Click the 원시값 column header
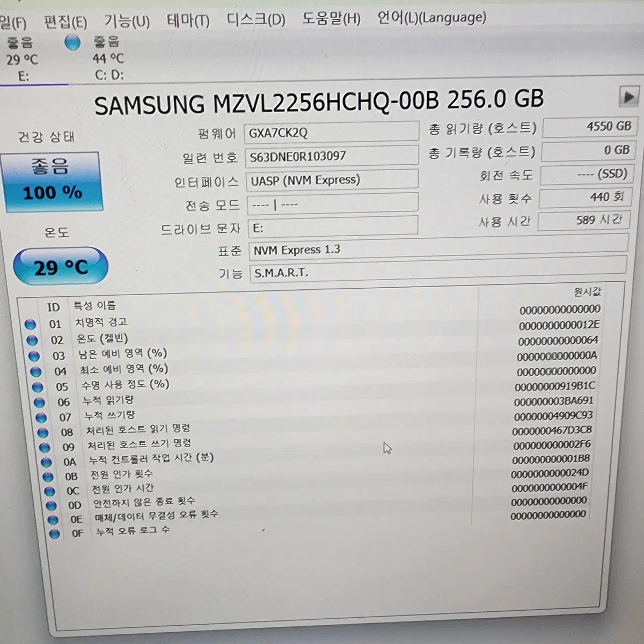Viewport: 644px width, 644px height. (x=588, y=292)
